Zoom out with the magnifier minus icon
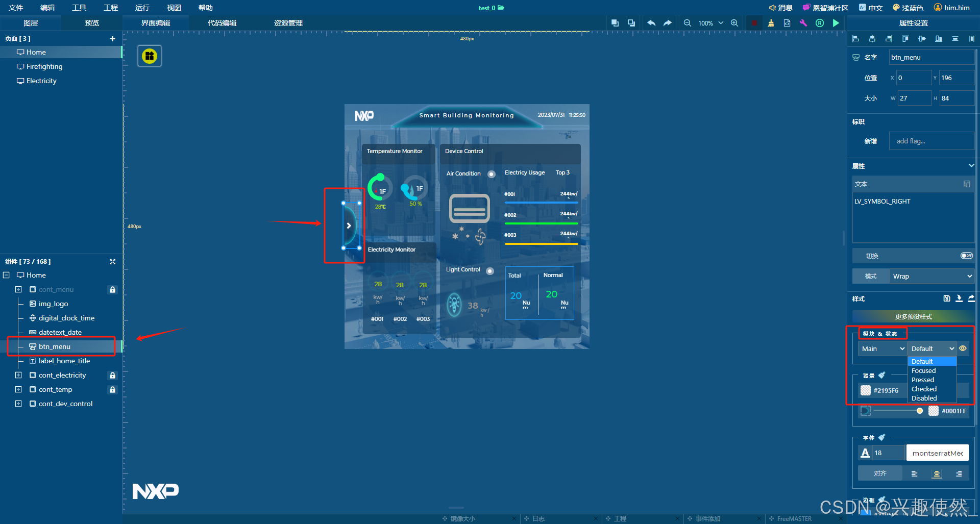The width and height of the screenshot is (980, 524). click(688, 23)
